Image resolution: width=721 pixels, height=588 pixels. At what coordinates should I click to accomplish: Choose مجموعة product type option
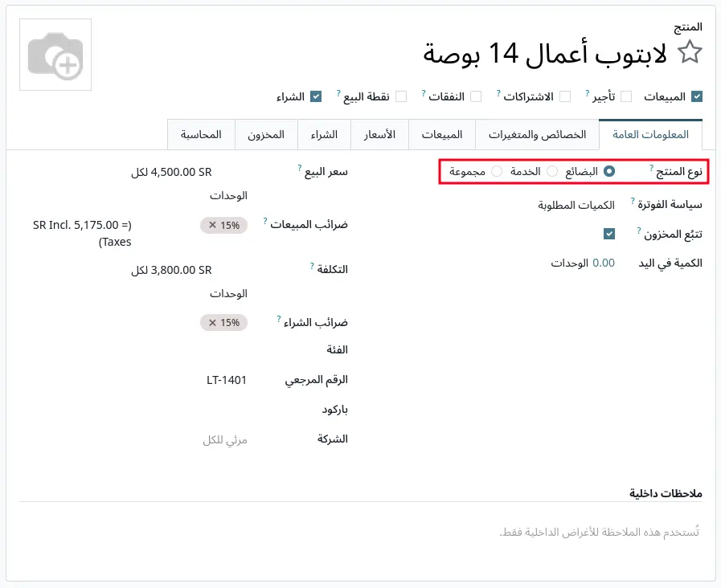(x=497, y=171)
